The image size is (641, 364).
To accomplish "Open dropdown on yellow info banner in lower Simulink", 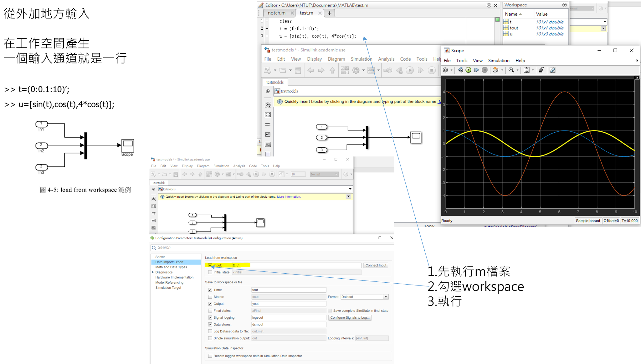I will 348,196.
